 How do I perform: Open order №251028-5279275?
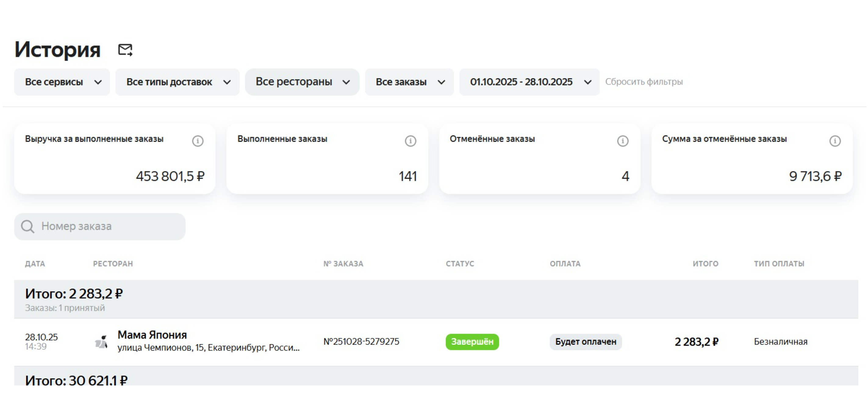361,342
